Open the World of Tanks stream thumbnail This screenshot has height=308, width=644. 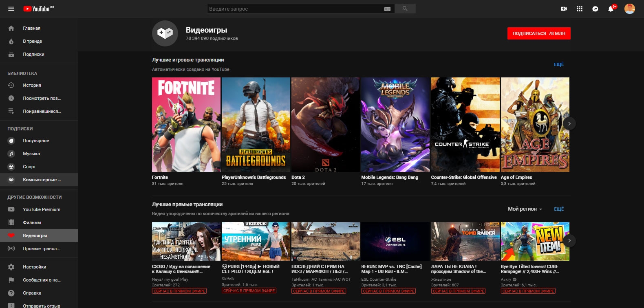326,241
